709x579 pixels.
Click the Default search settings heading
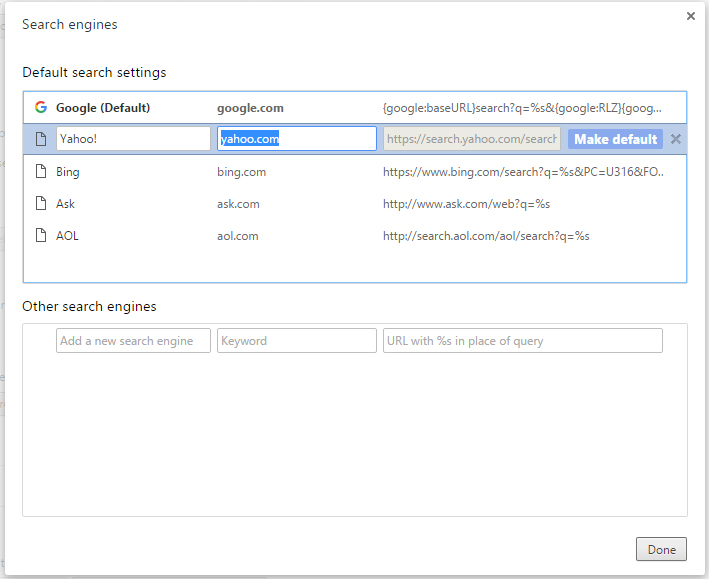pos(94,72)
